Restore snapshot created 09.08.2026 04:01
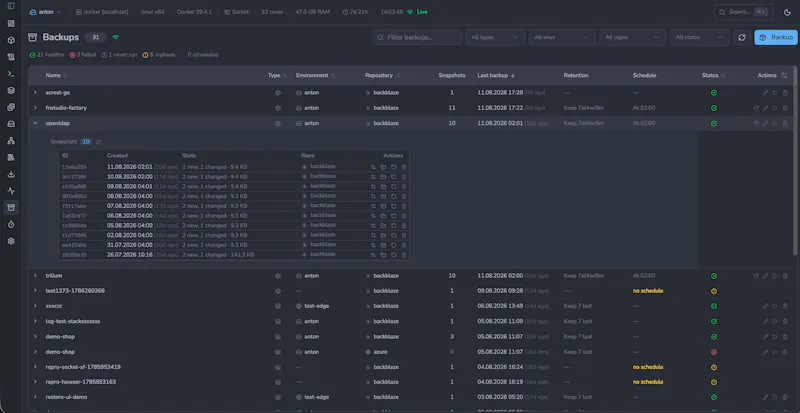 tap(393, 186)
